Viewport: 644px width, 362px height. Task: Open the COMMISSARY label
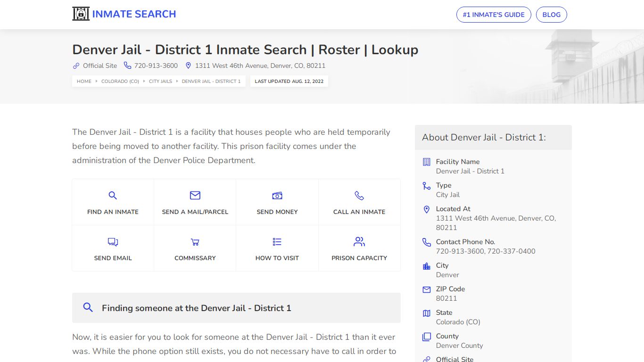(x=195, y=258)
